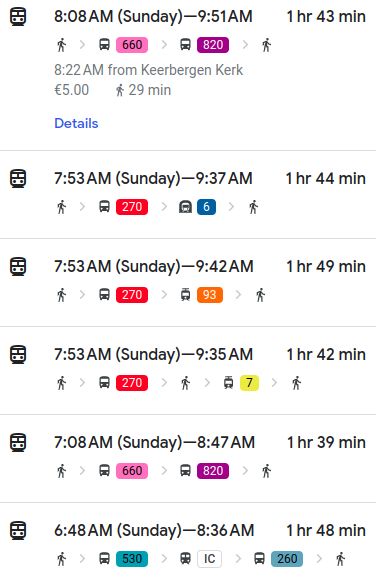Click yellow tram 7 badge
This screenshot has width=376, height=586.
point(249,383)
